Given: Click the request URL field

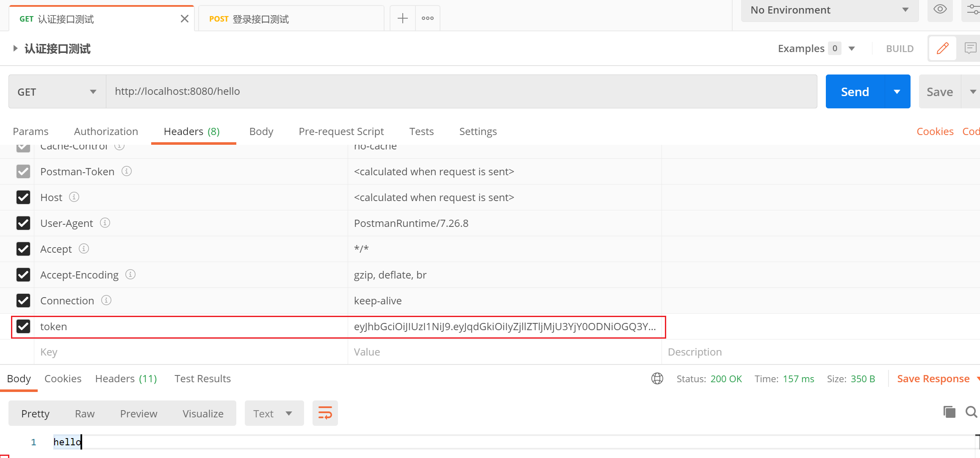Looking at the screenshot, I should (461, 91).
